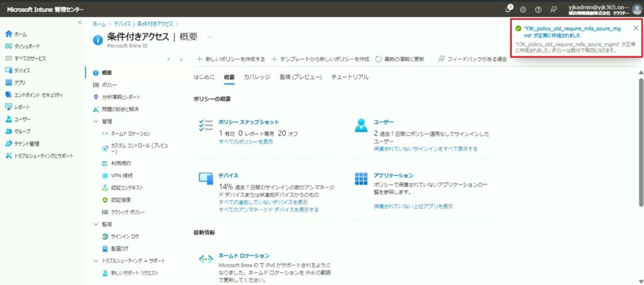The height and width of the screenshot is (285, 644).
Task: Switch to the 概要 tab
Action: (x=229, y=77)
